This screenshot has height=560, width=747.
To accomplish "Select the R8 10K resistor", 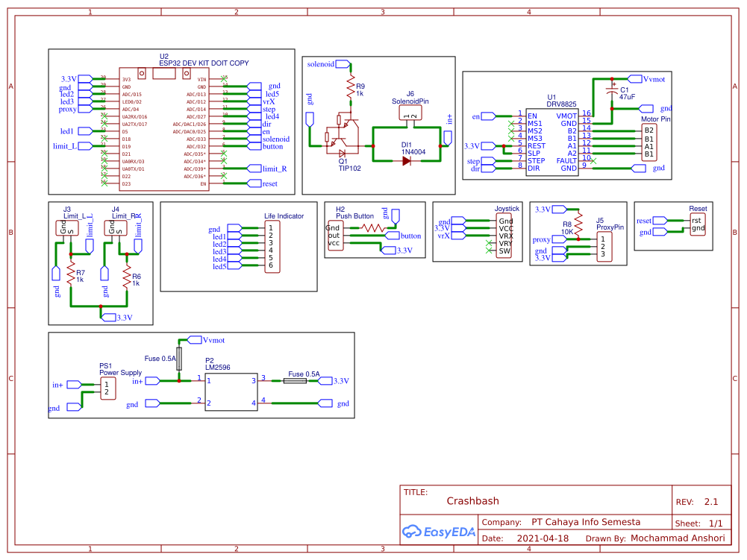I will tap(578, 226).
